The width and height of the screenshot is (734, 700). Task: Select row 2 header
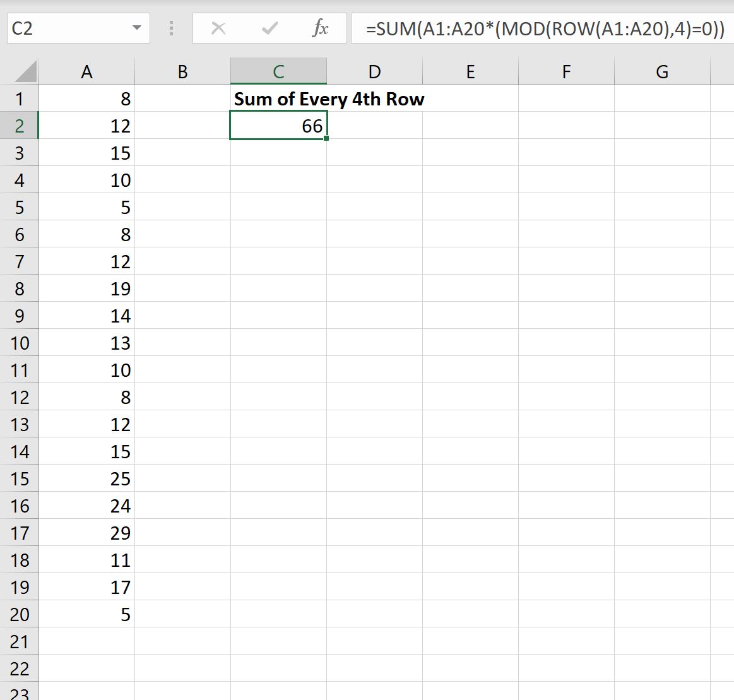pyautogui.click(x=19, y=126)
